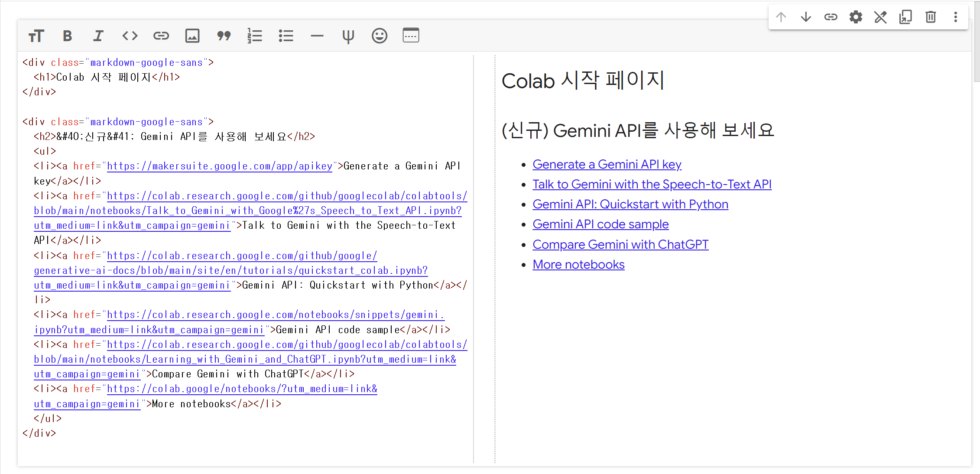Apply bold formatting
980x474 pixels.
coord(67,36)
